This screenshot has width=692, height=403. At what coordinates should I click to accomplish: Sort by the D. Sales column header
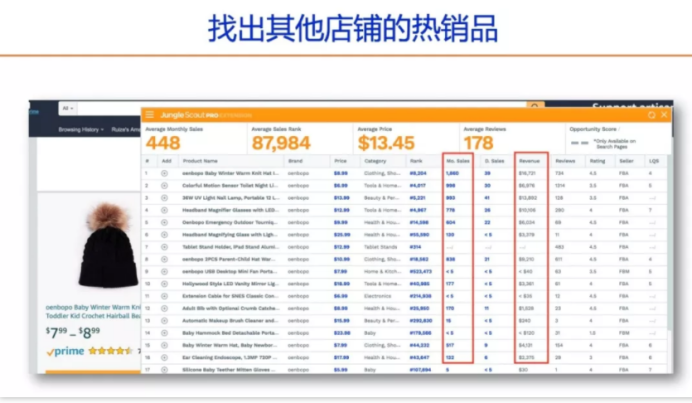pyautogui.click(x=494, y=161)
